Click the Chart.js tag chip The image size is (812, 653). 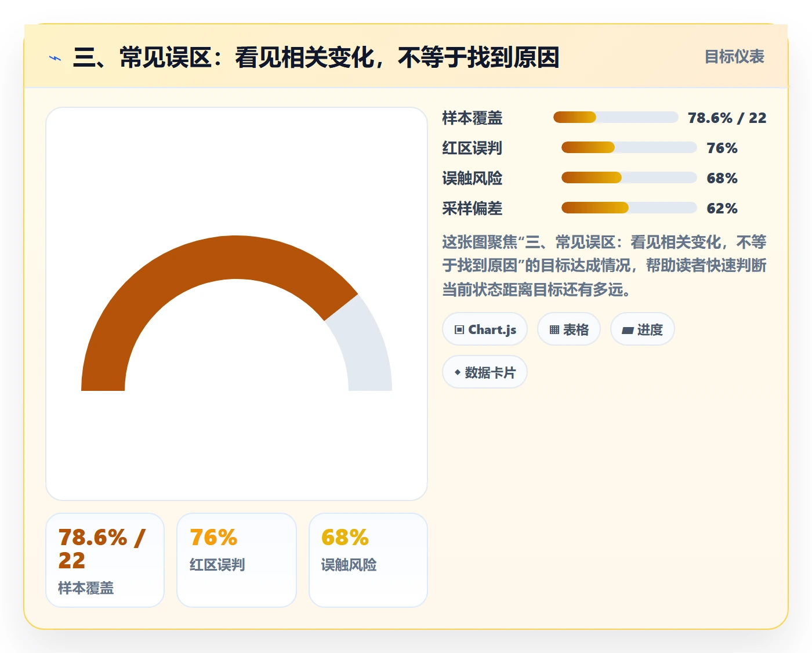click(x=485, y=329)
